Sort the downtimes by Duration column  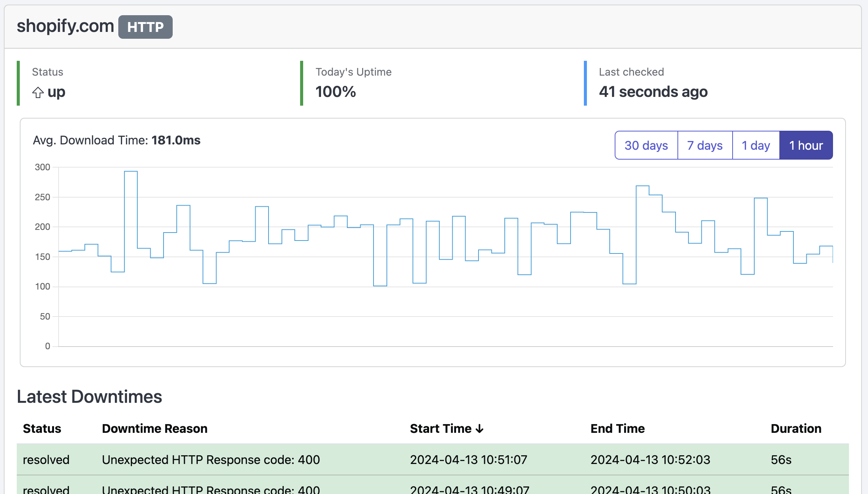(x=796, y=428)
